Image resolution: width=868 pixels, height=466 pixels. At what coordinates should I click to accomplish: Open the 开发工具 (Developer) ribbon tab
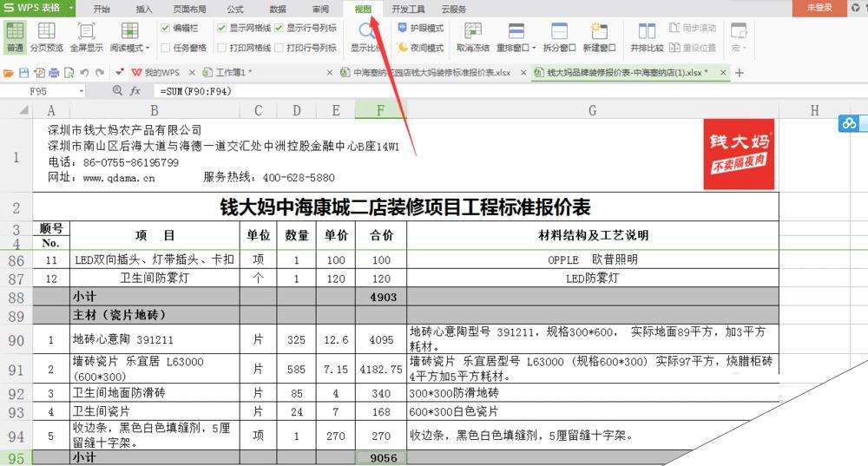(409, 9)
